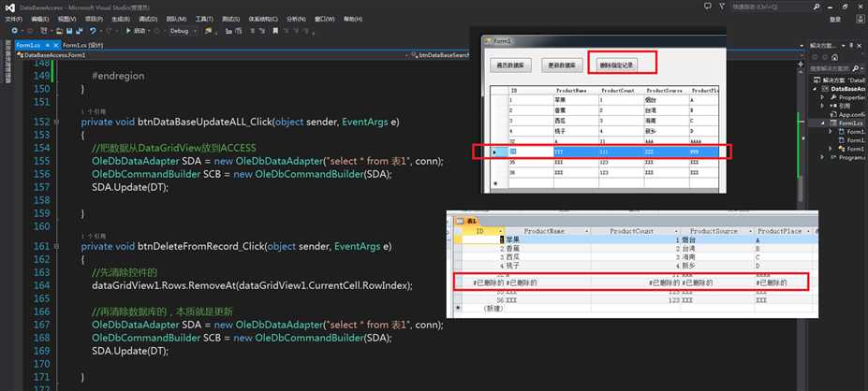868x391 pixels.
Task: Switch to the Form1.cs [设计] tab
Action: point(83,45)
